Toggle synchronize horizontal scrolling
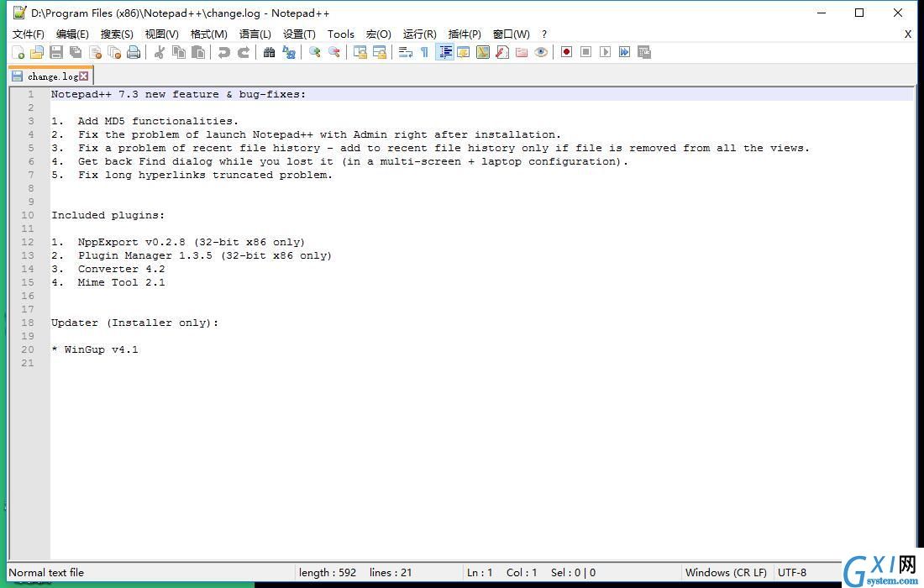924x588 pixels. [x=380, y=52]
